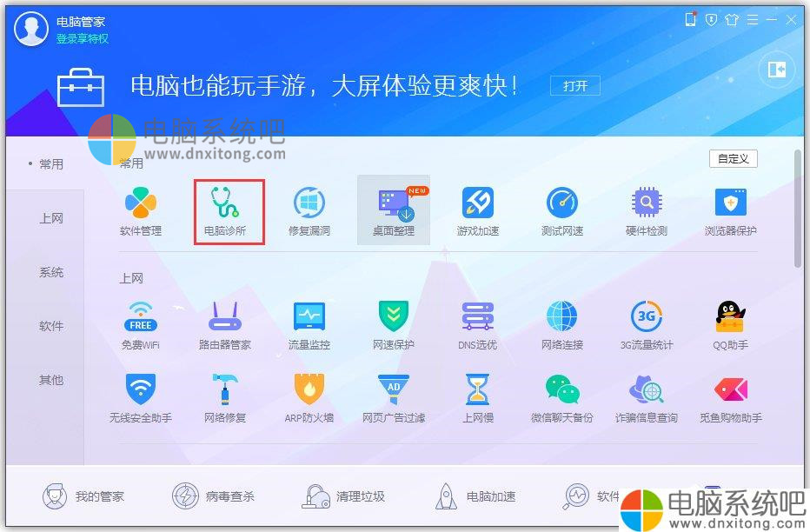Go to 病毒查杀 virus scan section
Viewport: 810px width, 532px height.
pos(213,496)
